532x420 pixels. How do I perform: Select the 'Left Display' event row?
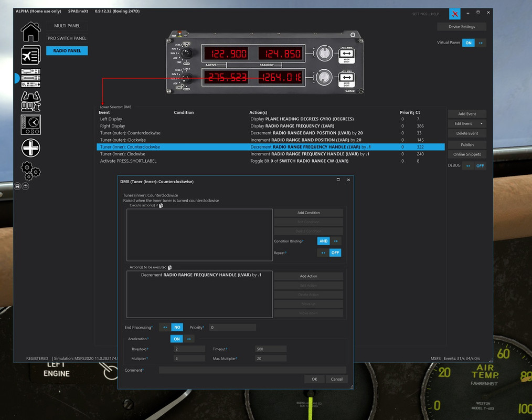(x=270, y=119)
